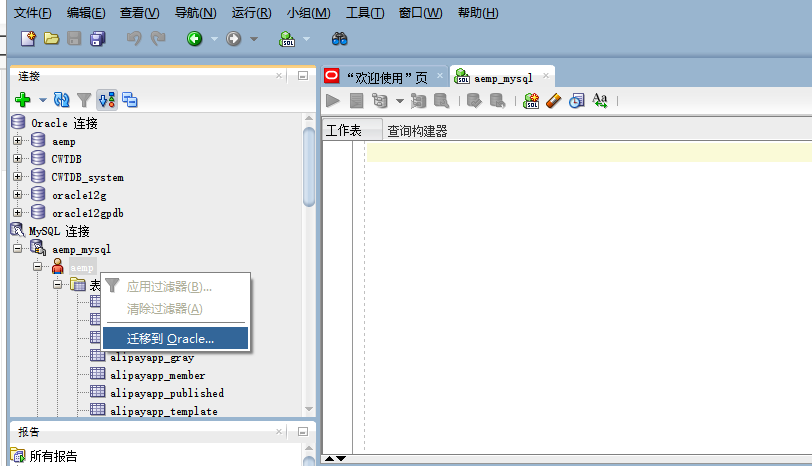
Task: Click the Schema Browser icon in the Connections panel
Action: coord(107,100)
